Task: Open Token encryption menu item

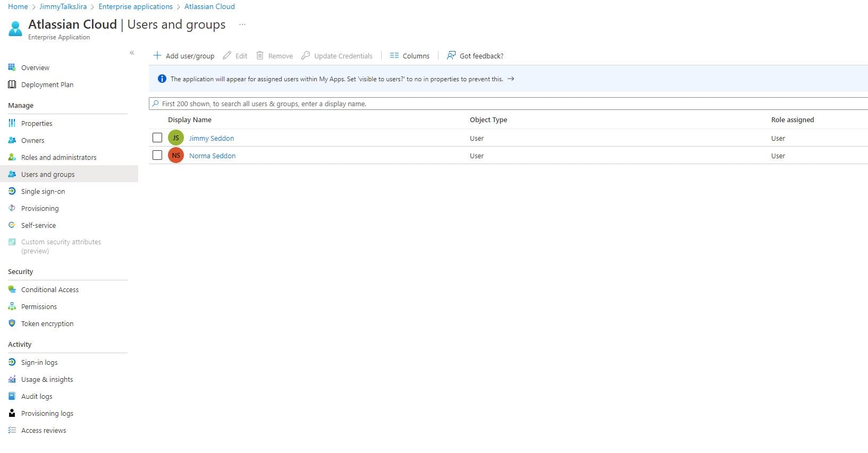Action: [x=47, y=323]
